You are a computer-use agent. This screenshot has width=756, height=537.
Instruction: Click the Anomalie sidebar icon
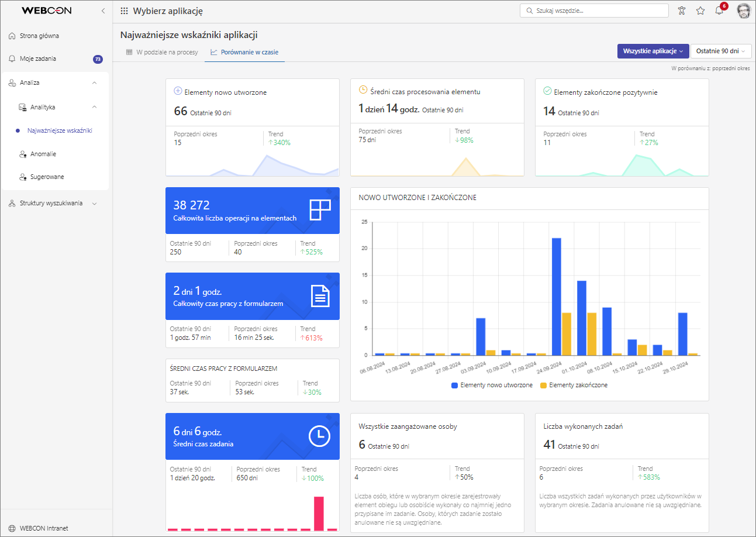point(23,154)
